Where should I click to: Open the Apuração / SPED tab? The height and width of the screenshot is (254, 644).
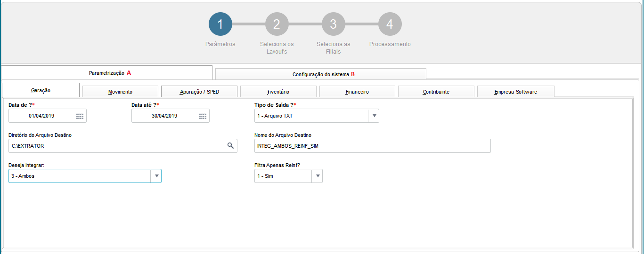point(199,92)
